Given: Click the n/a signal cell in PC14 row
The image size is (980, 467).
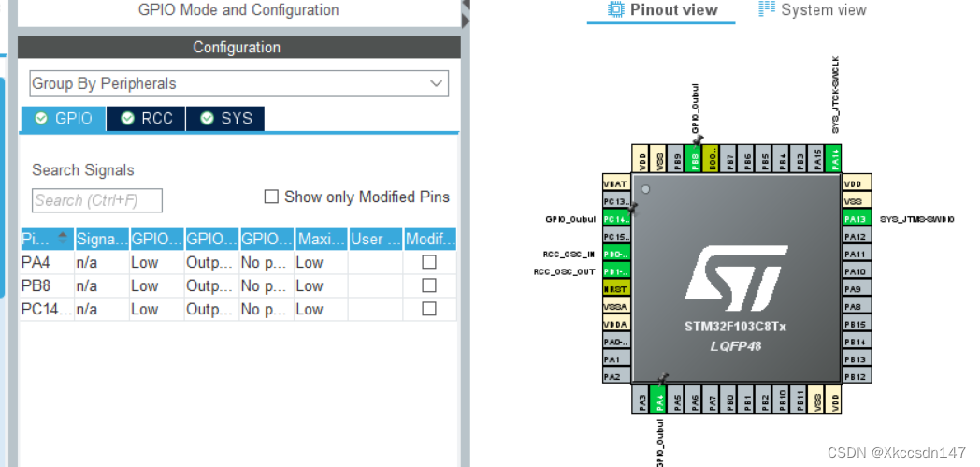Looking at the screenshot, I should 102,309.
